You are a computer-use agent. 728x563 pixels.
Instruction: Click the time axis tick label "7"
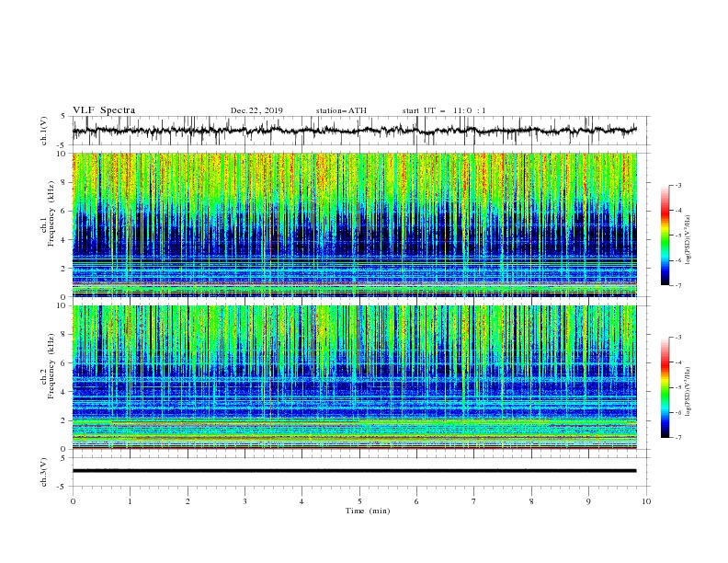point(474,501)
